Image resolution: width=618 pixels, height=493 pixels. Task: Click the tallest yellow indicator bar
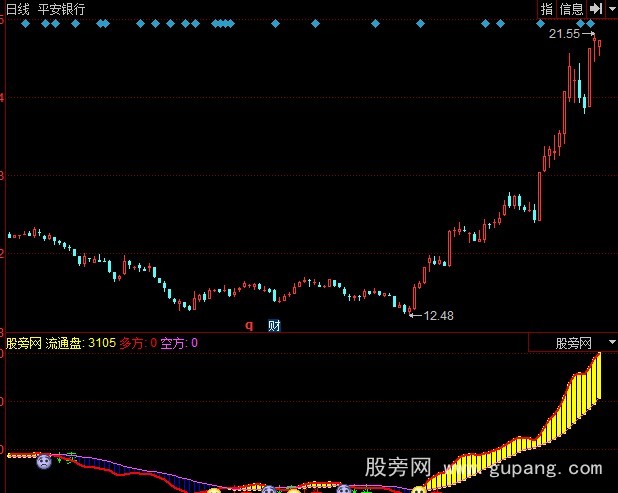[x=599, y=377]
